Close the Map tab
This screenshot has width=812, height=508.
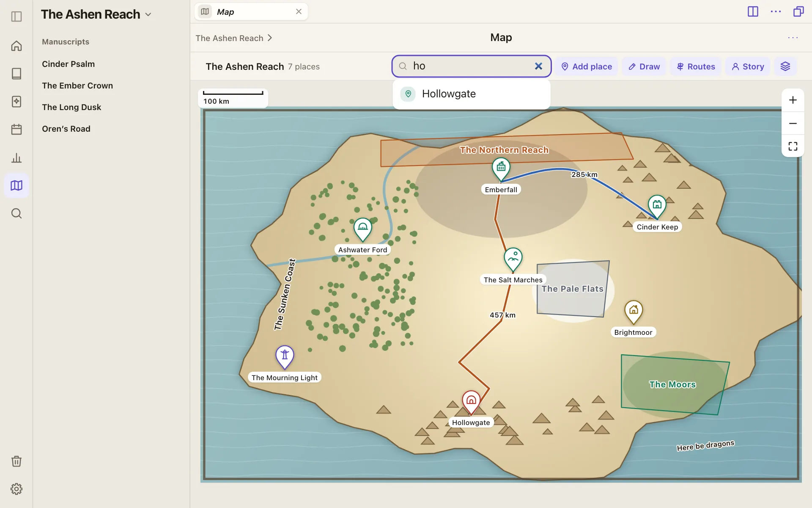pyautogui.click(x=299, y=12)
